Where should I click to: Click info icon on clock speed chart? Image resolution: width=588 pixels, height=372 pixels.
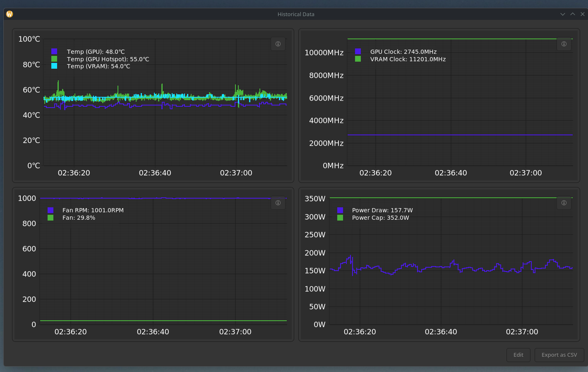[564, 44]
